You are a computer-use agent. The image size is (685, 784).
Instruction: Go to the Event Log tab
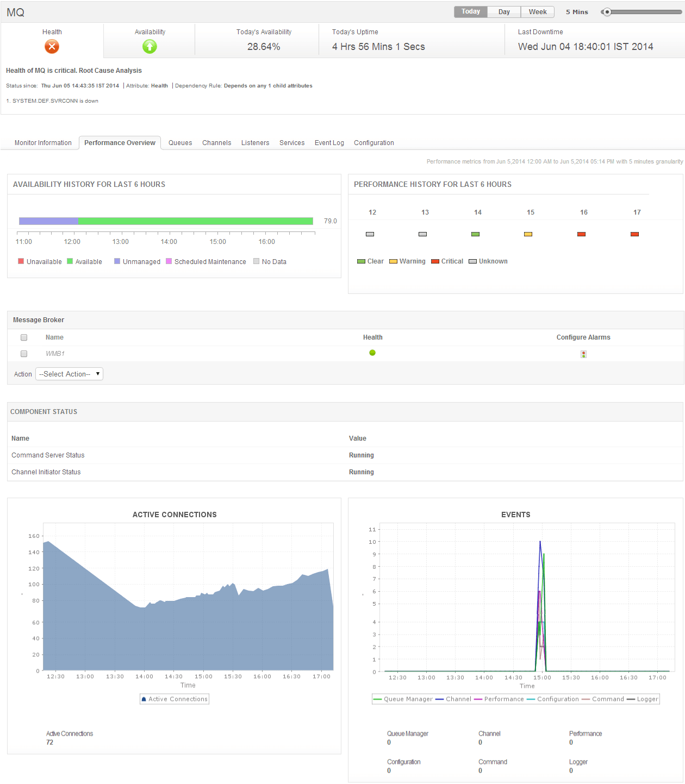tap(329, 143)
